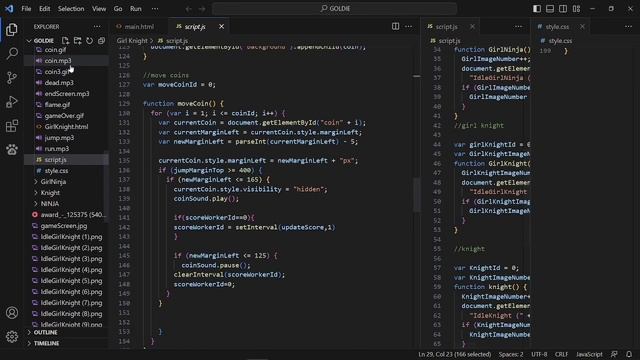Switch to style.css tab in third group
The height and width of the screenshot is (360, 640).
tap(558, 27)
